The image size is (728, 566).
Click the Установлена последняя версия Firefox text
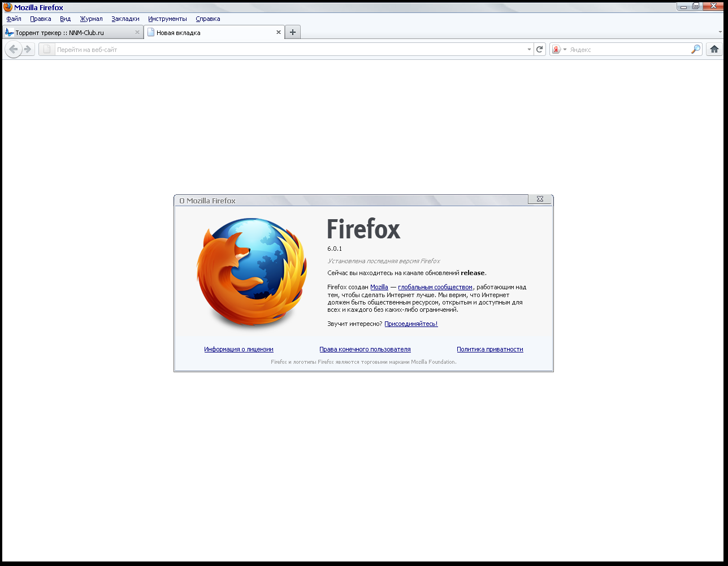[x=384, y=261]
